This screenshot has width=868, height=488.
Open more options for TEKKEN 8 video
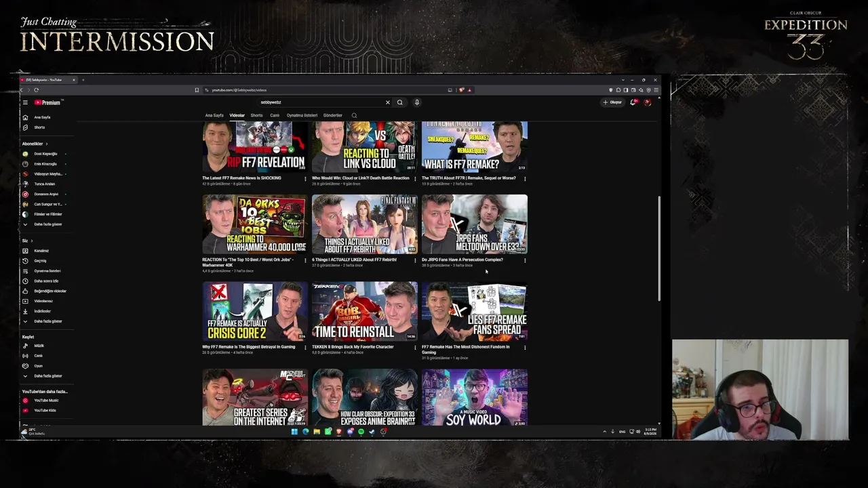pos(415,348)
